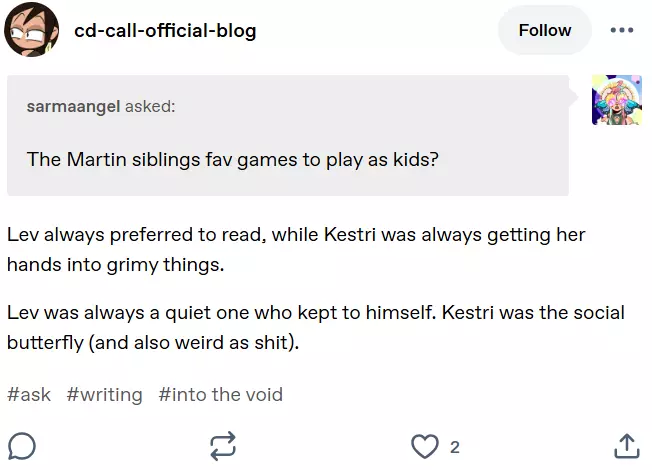The image size is (652, 470).
Task: Click the paragraph starting Lev always preferred
Action: (296, 250)
